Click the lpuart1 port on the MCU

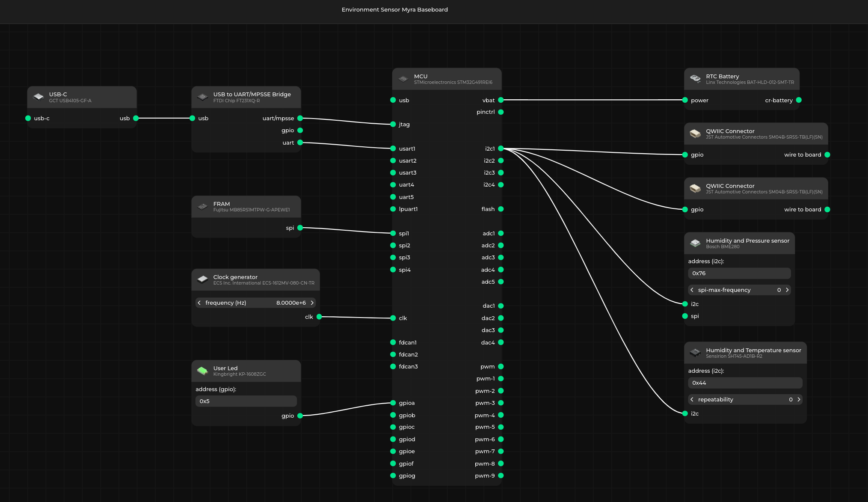tap(393, 209)
